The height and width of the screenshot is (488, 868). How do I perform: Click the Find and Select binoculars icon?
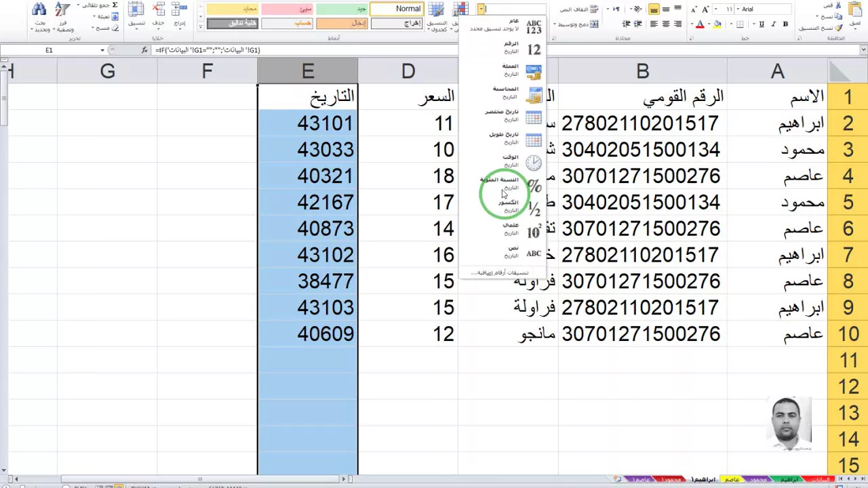coord(40,10)
